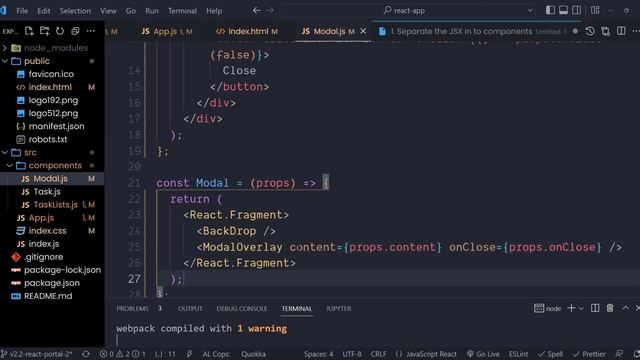Open TaskLists.js in Explorer
The image size is (640, 360).
(56, 204)
